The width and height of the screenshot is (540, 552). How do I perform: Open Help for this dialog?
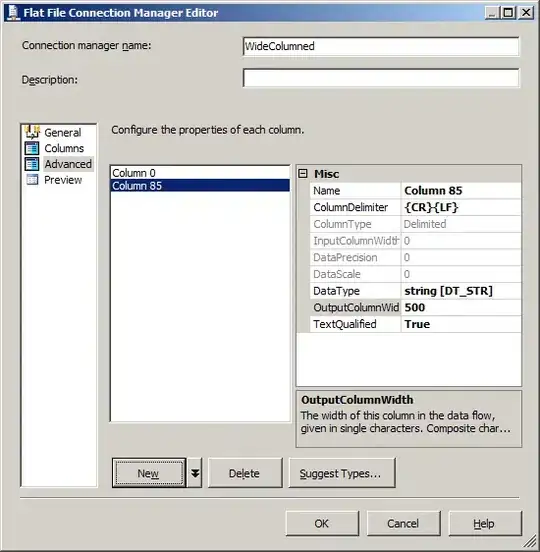[x=485, y=523]
